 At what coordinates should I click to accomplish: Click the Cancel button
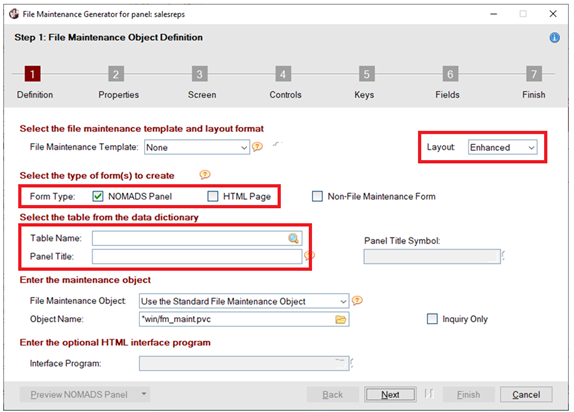click(x=526, y=394)
